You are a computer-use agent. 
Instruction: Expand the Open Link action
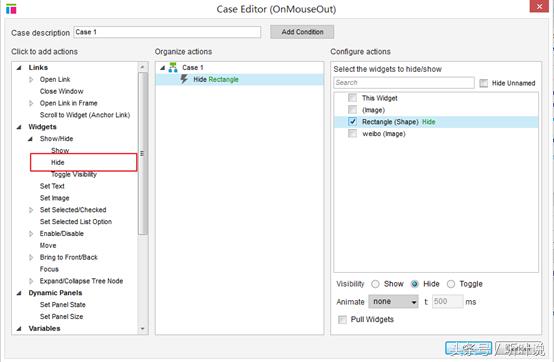31,79
